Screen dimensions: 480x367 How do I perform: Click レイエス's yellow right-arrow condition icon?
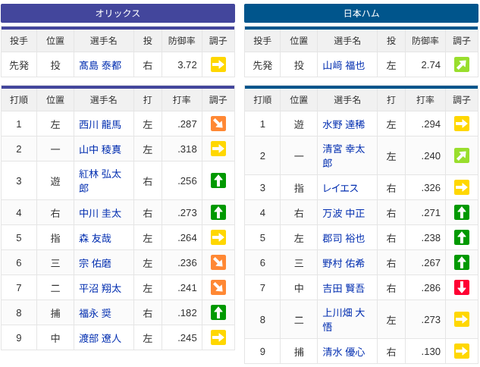[x=462, y=187]
